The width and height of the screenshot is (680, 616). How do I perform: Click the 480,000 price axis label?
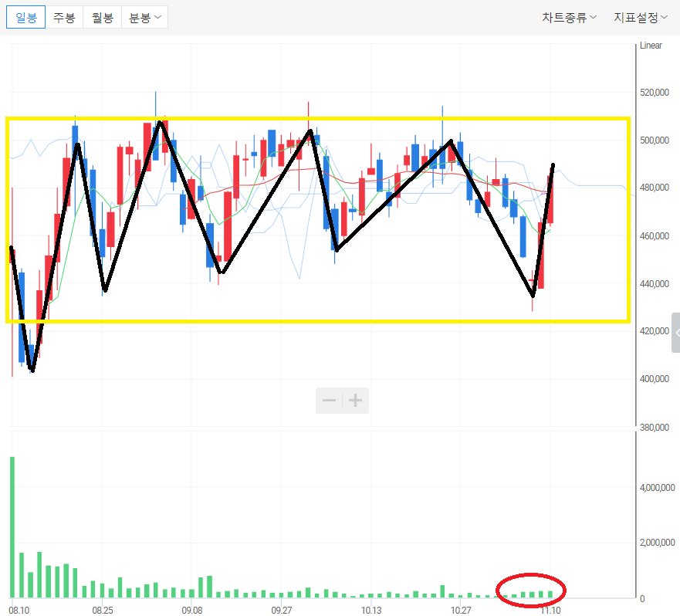tap(655, 188)
